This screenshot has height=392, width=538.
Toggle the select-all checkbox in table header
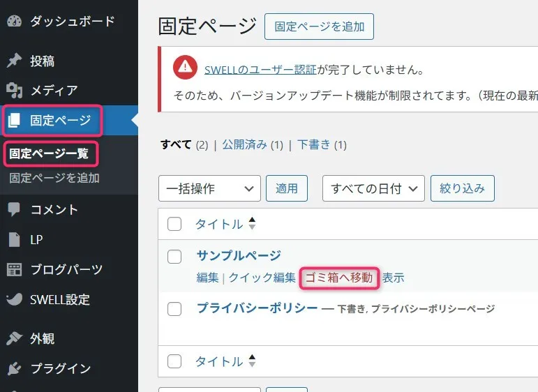click(174, 224)
